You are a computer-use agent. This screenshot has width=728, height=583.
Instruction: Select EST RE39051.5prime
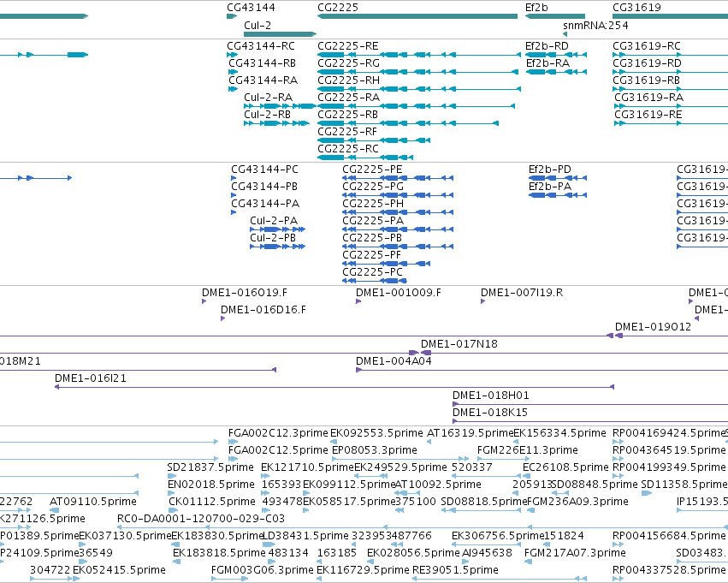(455, 570)
